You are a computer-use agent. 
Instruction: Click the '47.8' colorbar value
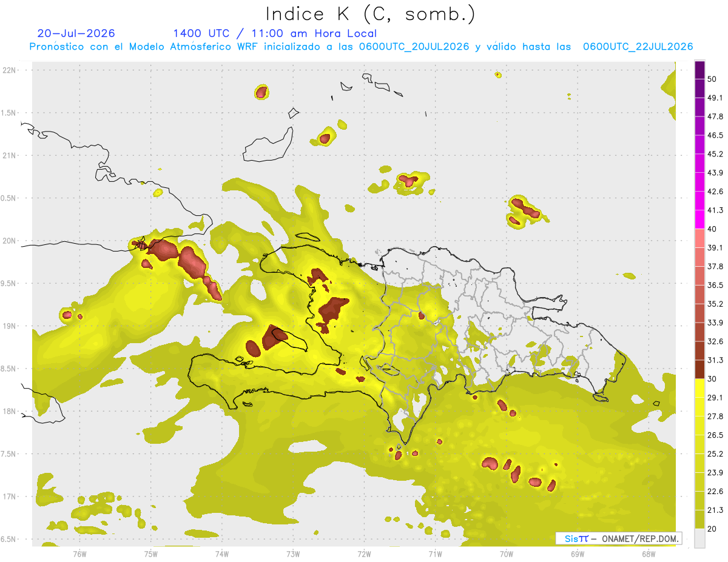715,116
